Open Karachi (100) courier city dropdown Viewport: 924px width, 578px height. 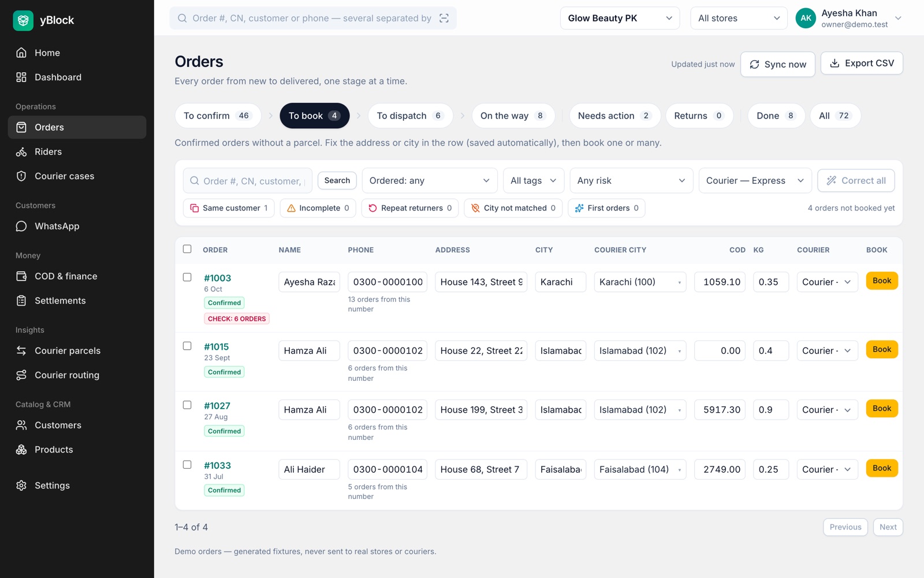[640, 282]
